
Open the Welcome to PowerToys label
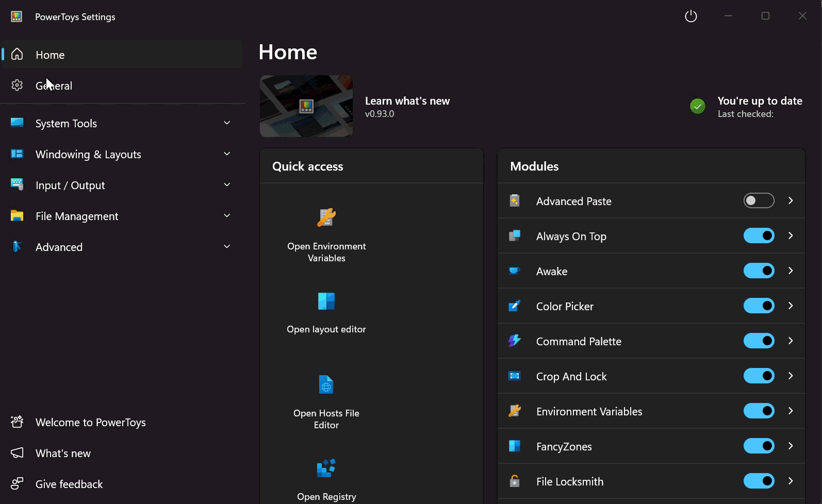91,423
